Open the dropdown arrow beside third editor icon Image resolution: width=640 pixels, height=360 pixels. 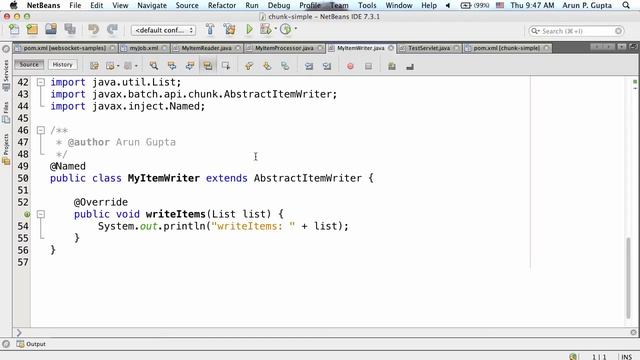pyautogui.click(x=136, y=66)
